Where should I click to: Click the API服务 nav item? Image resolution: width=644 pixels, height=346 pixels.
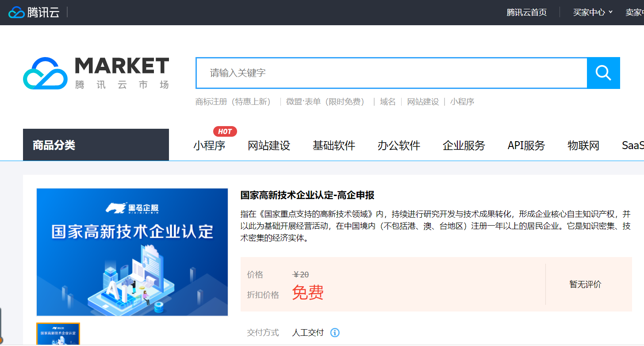click(526, 146)
